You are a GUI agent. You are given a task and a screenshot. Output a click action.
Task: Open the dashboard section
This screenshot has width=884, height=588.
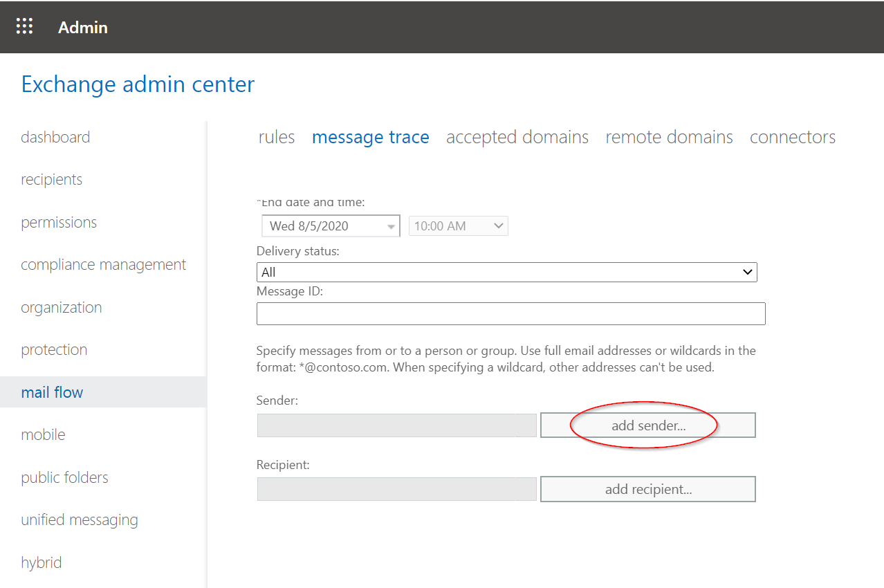55,137
